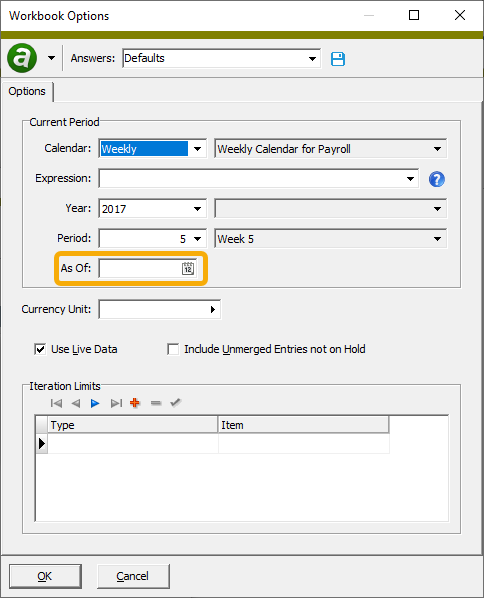This screenshot has height=598, width=484.
Task: Enable Include Unmerged Entries not on Hold
Action: [173, 349]
